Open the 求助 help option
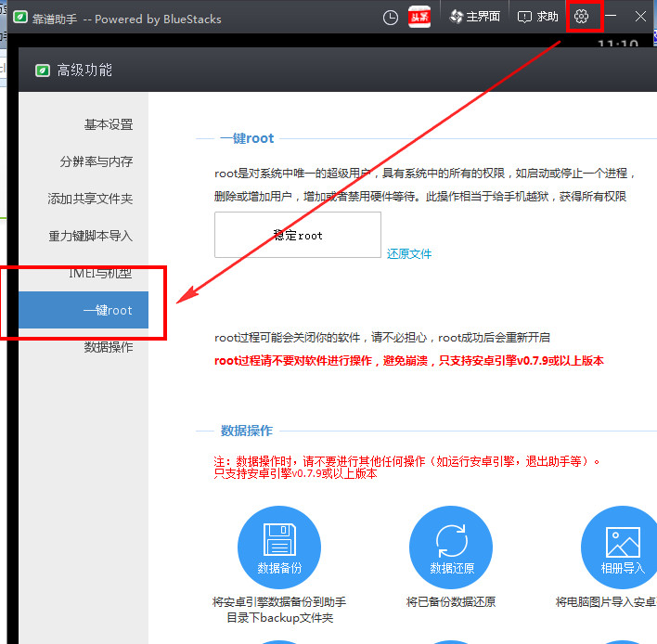 point(538,17)
